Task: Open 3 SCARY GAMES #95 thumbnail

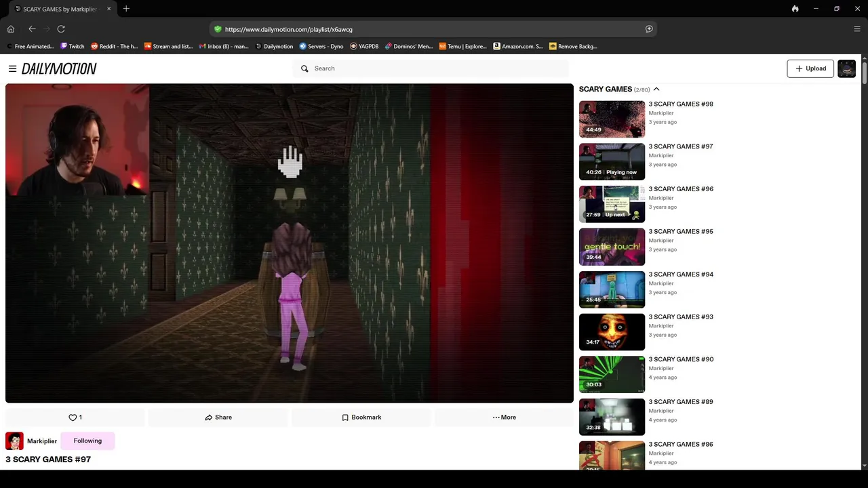Action: click(612, 247)
